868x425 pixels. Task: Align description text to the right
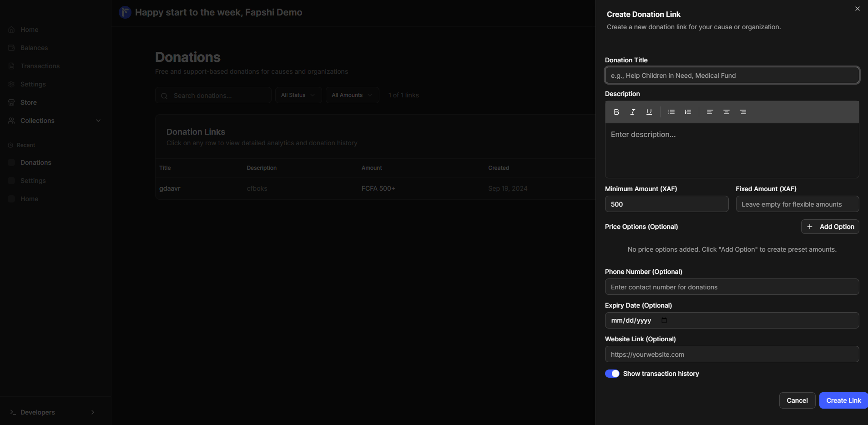tap(743, 112)
